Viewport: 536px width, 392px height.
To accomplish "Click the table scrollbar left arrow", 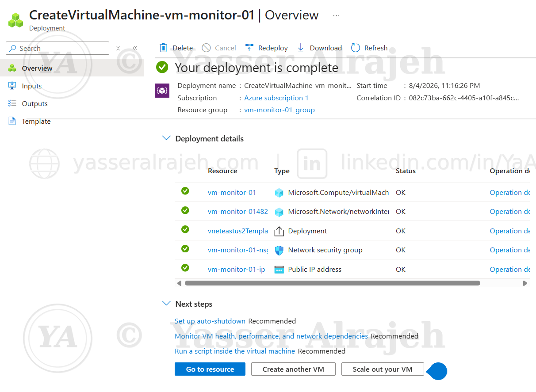I will click(x=179, y=283).
